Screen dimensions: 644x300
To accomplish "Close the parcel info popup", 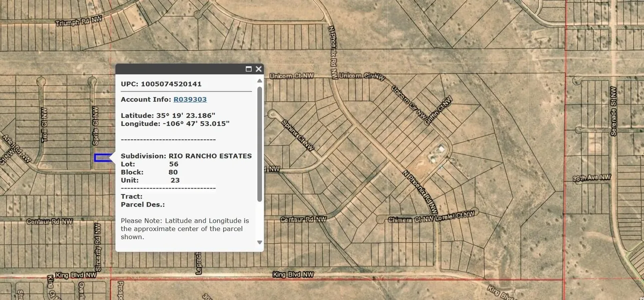I will pyautogui.click(x=258, y=69).
